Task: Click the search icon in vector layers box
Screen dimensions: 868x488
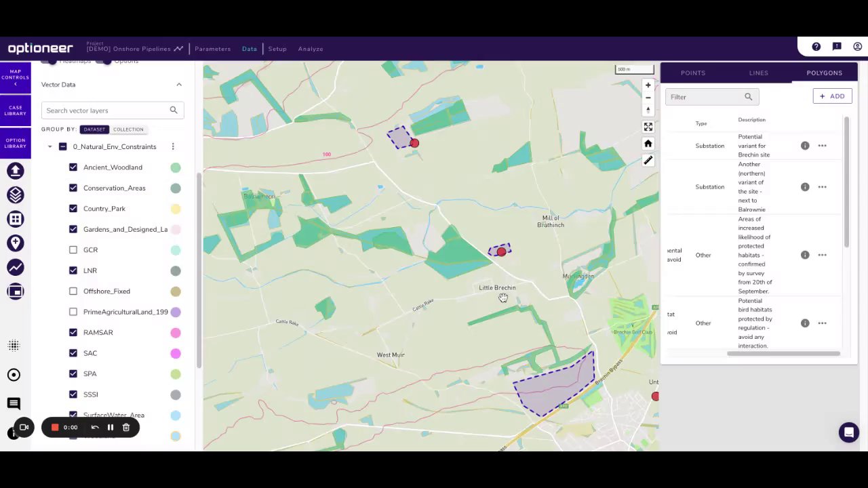Action: coord(174,110)
